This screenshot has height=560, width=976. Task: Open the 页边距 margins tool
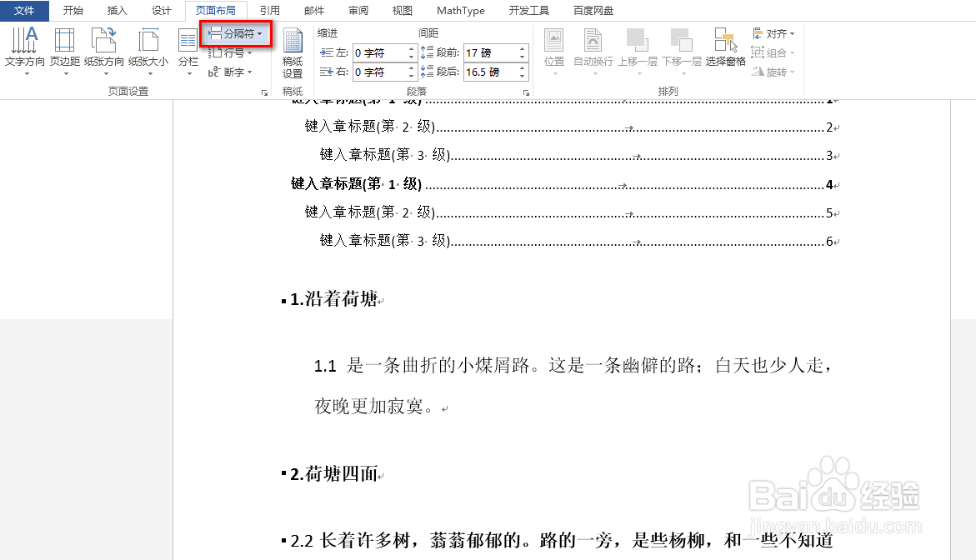65,51
